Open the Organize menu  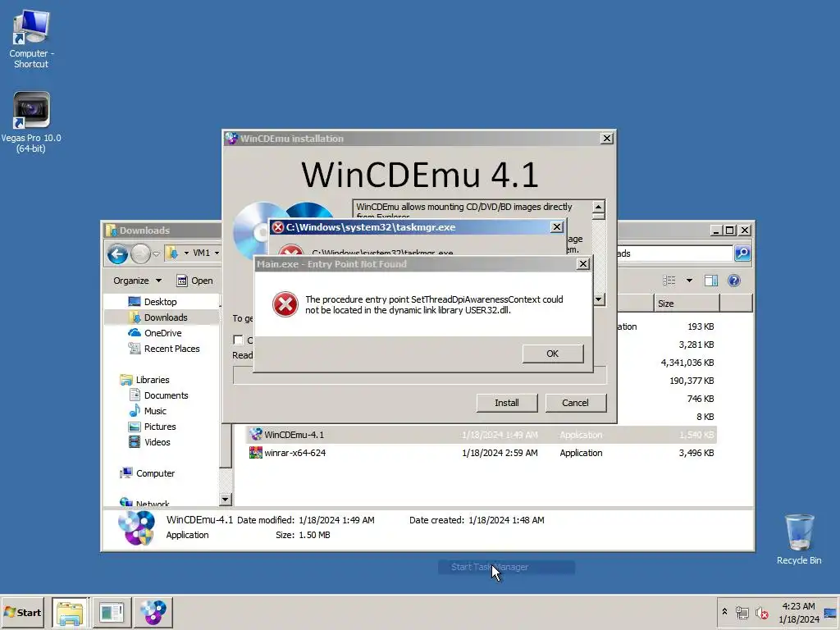click(x=137, y=281)
